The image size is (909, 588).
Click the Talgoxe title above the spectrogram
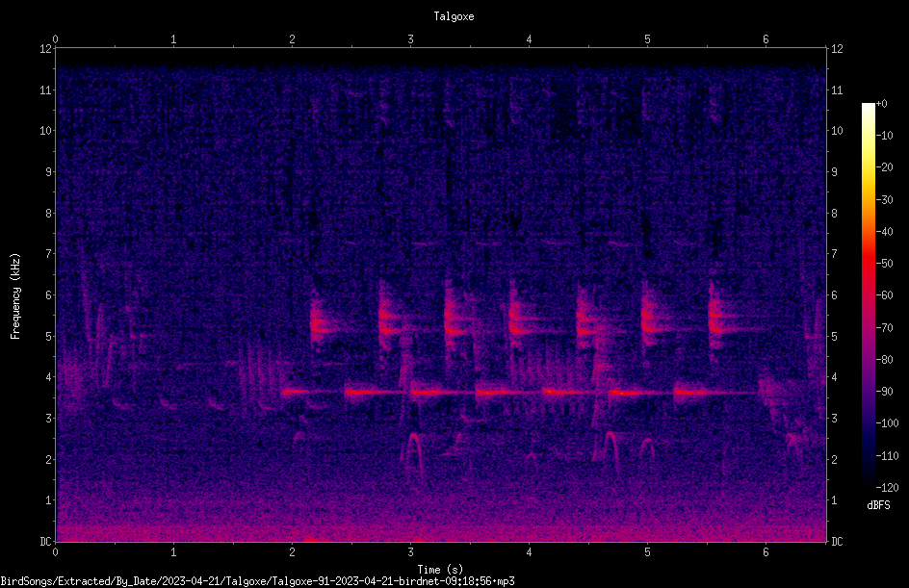pyautogui.click(x=454, y=16)
